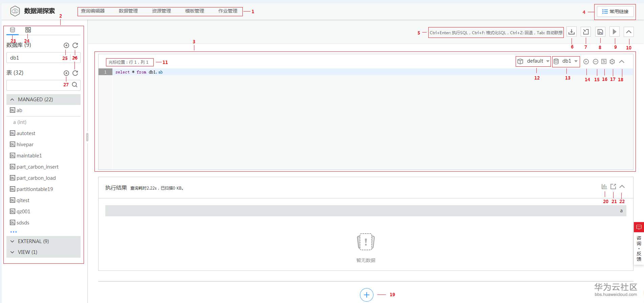Open the 数据管理 menu item
The height and width of the screenshot is (303, 644).
(x=128, y=11)
